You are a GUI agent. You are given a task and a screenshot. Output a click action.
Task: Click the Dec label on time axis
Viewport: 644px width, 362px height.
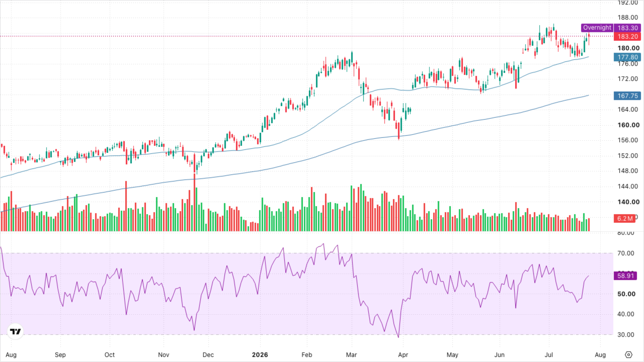point(208,355)
